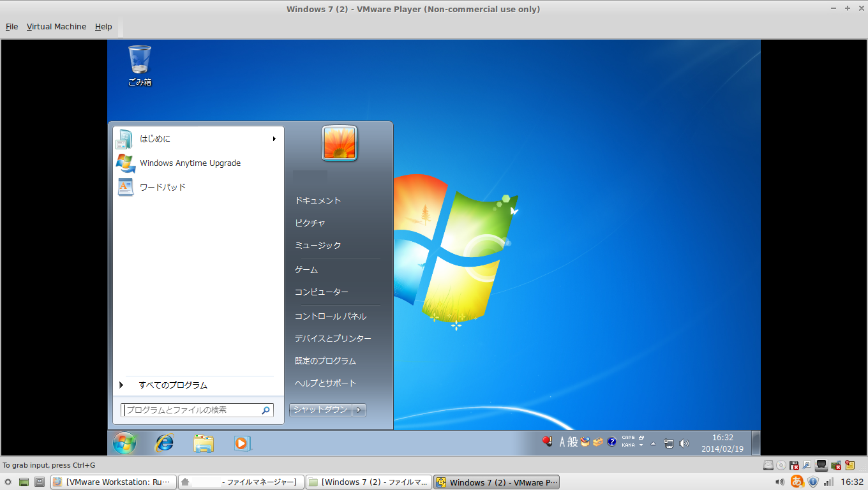The height and width of the screenshot is (490, 868).
Task: Open shutdown options arrow next to シャットダウン
Action: point(359,410)
